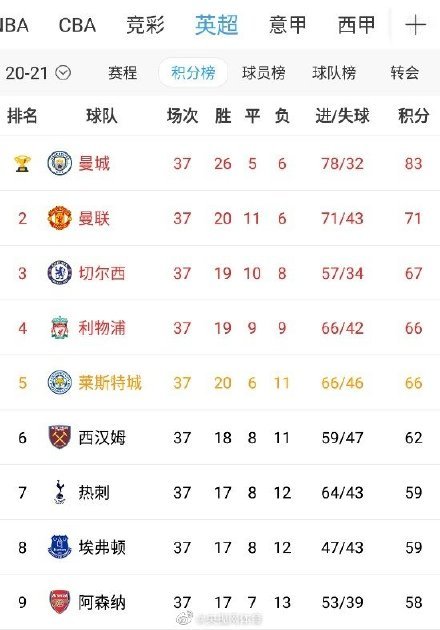Add a league with the plus icon
This screenshot has width=440, height=630.
415,25
